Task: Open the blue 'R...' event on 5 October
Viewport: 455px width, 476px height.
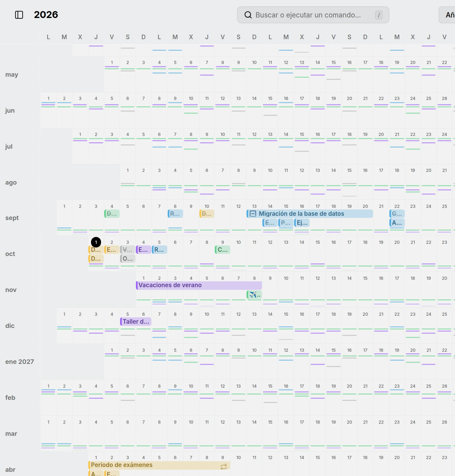Action: pos(160,250)
